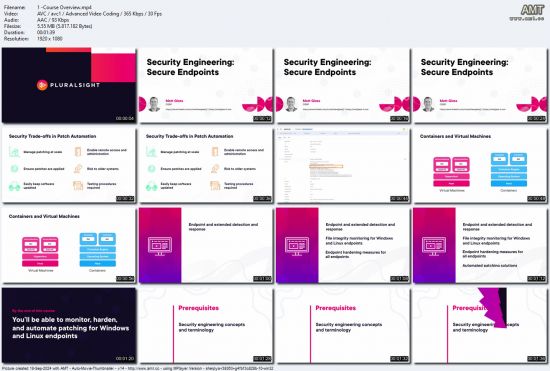Image resolution: width=550 pixels, height=371 pixels.
Task: Click the 'Picture created' footer text
Action: tap(138, 368)
